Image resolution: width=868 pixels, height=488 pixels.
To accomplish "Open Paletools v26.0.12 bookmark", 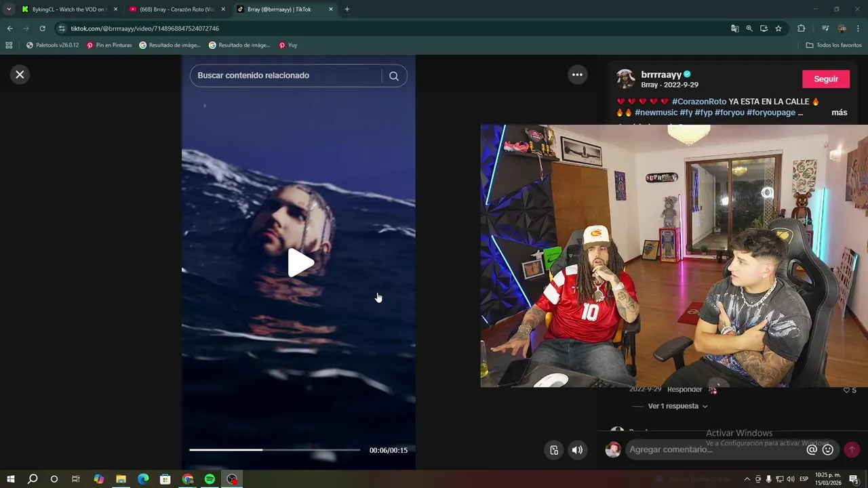I will tap(52, 45).
